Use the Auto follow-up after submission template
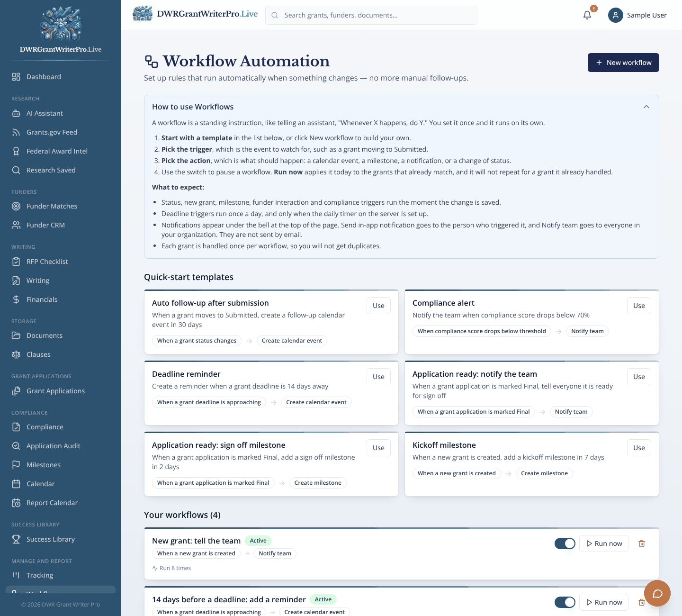The image size is (682, 616). click(x=378, y=306)
